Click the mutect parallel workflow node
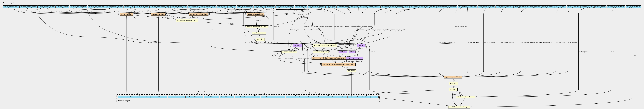 point(198,14)
